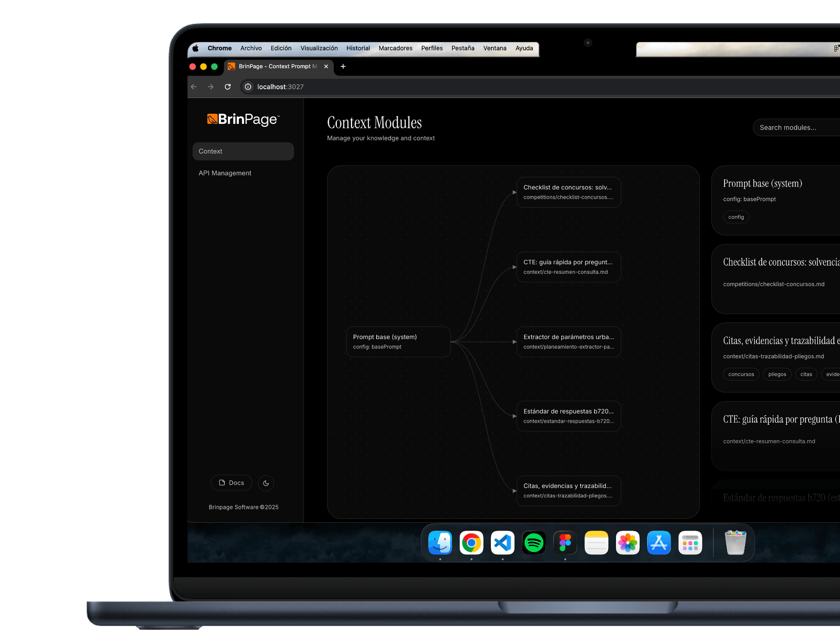Open the Docs button

pos(231,483)
